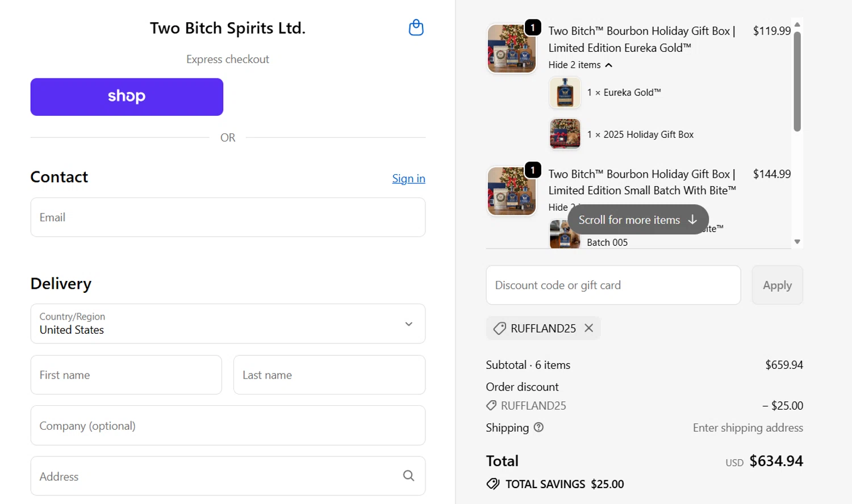The image size is (852, 504).
Task: Pay with Shop express checkout button
Action: pos(127,97)
